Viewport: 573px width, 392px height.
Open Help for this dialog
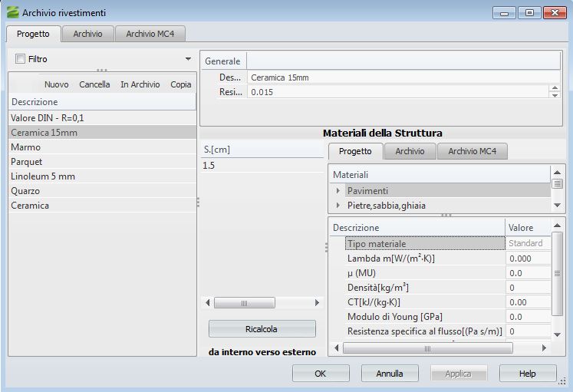(527, 374)
